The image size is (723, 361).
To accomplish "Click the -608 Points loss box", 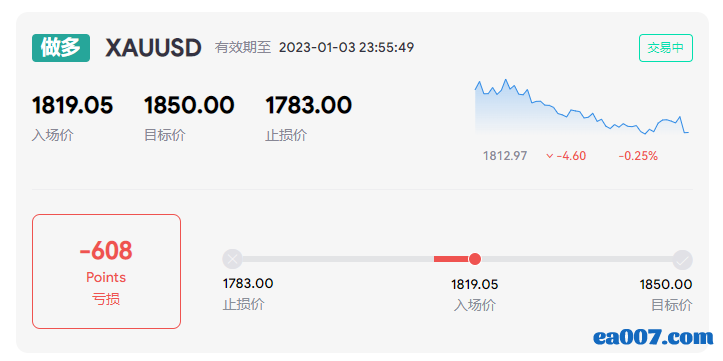I will point(107,272).
